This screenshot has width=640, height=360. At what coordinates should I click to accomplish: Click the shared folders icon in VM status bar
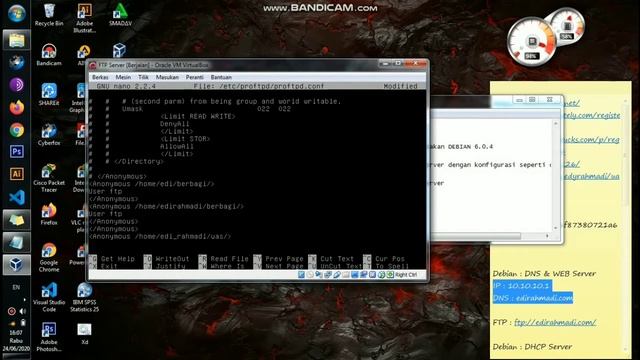point(346,275)
